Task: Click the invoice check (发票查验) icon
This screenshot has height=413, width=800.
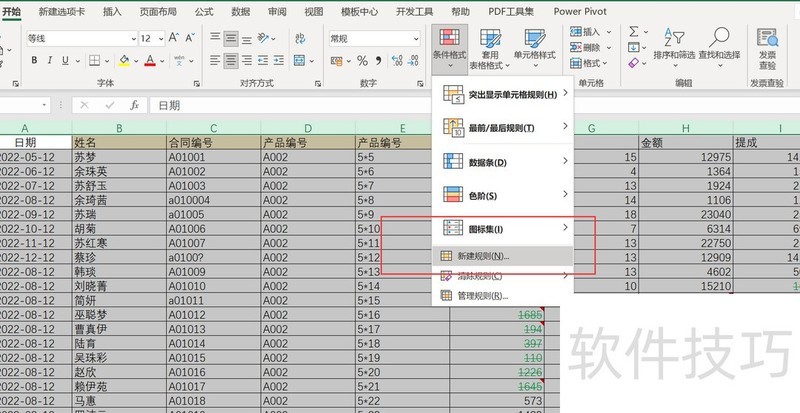Action: coord(767,44)
